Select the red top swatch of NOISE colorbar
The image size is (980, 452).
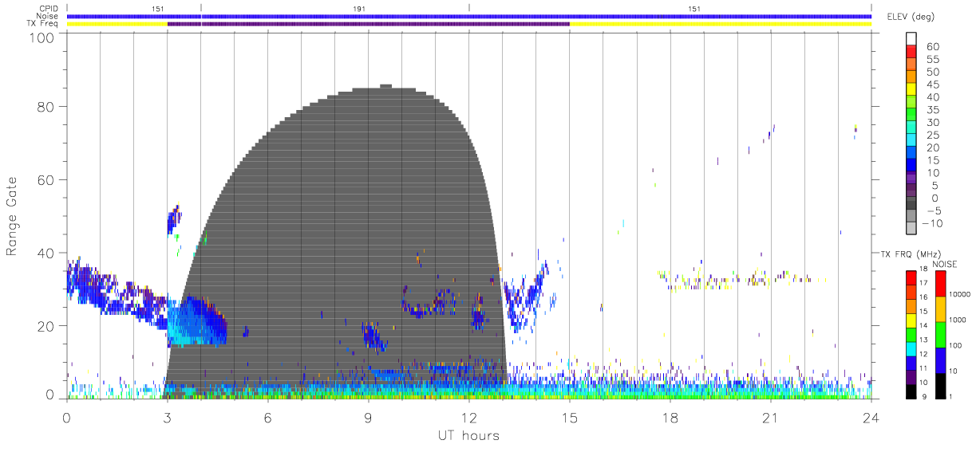[940, 284]
